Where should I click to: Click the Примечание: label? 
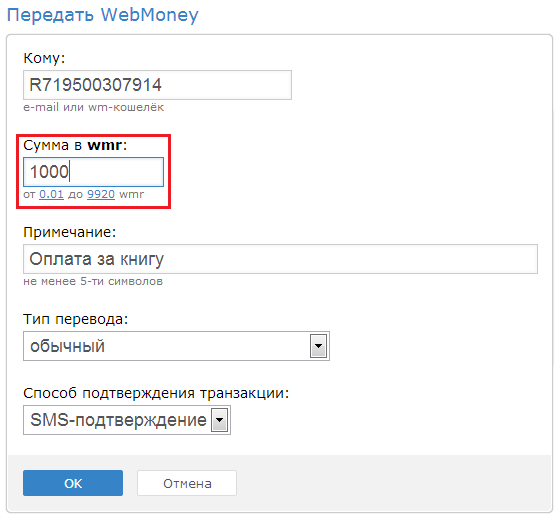[x=70, y=232]
